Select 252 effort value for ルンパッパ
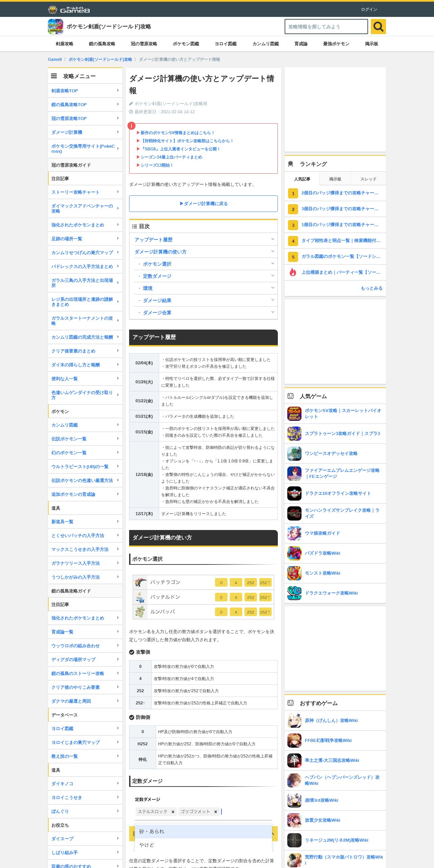 [250, 612]
